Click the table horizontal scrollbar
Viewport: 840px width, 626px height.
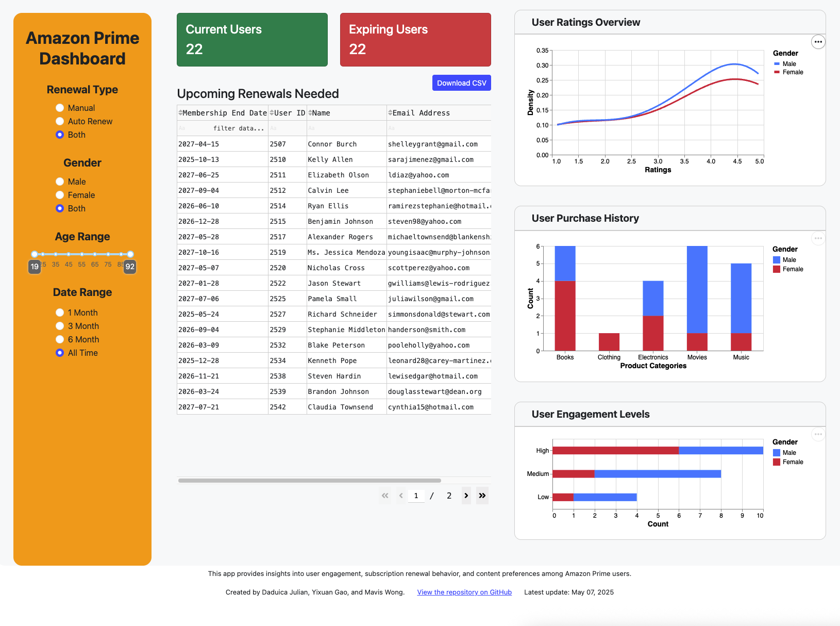click(x=309, y=481)
